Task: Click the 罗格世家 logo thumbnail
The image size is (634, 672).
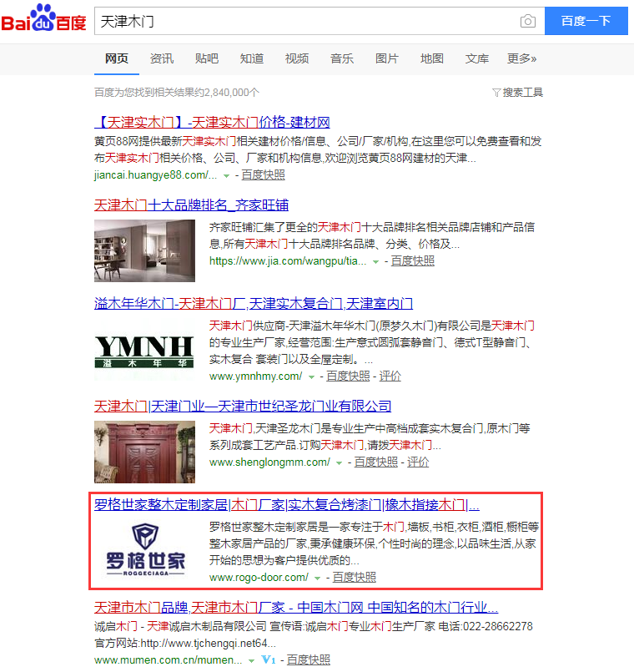Action: tap(145, 550)
